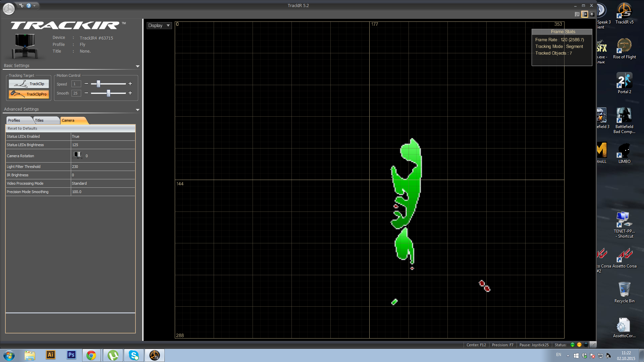Open Video Processing Mode Standard dropdown
644x362 pixels.
click(103, 183)
